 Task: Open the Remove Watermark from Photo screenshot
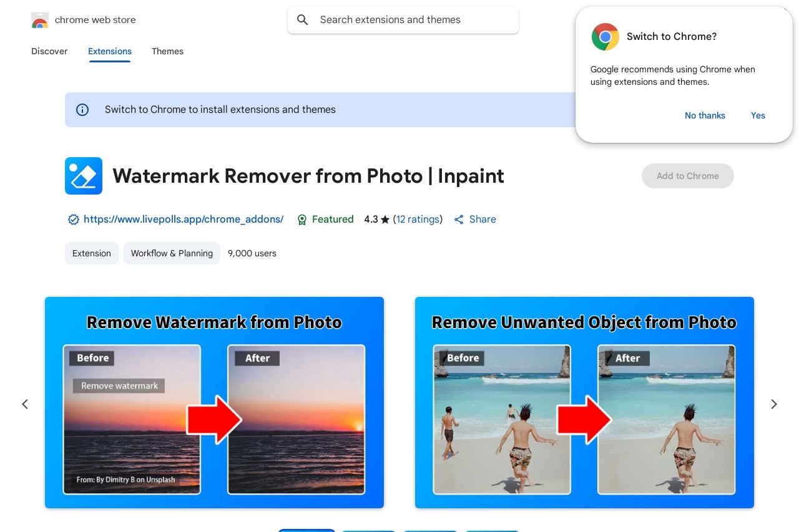point(214,402)
